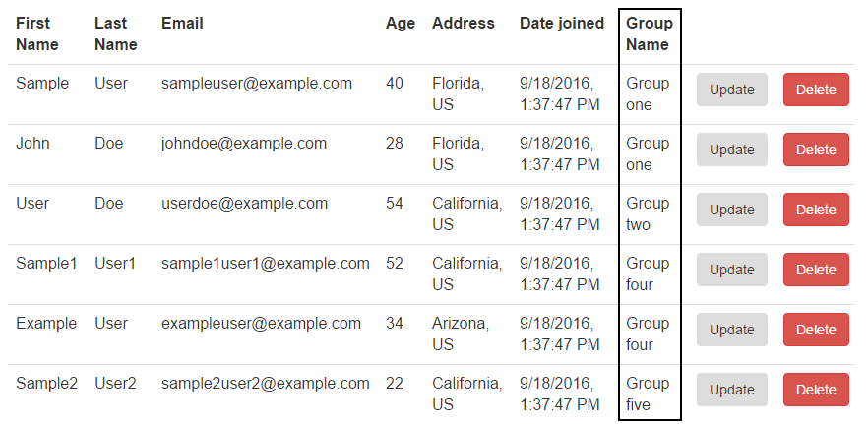Update John Doe's record
Screen dimensions: 868x424
[731, 150]
